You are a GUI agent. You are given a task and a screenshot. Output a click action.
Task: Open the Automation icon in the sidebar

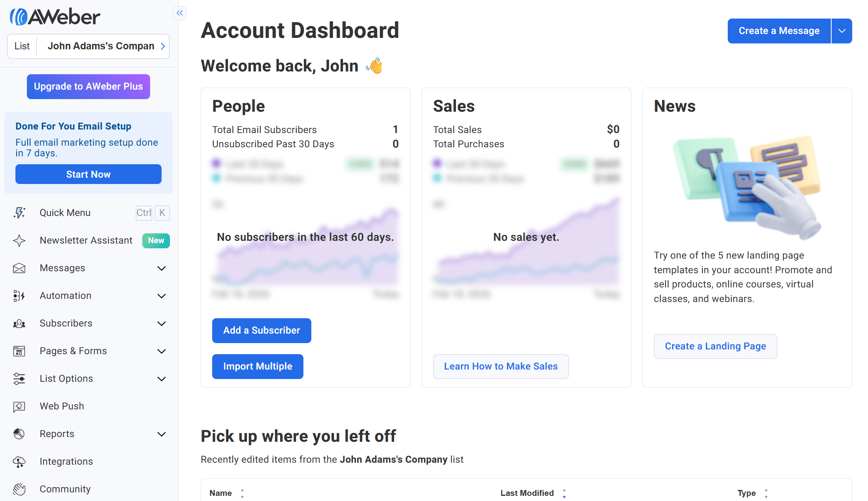pos(19,296)
